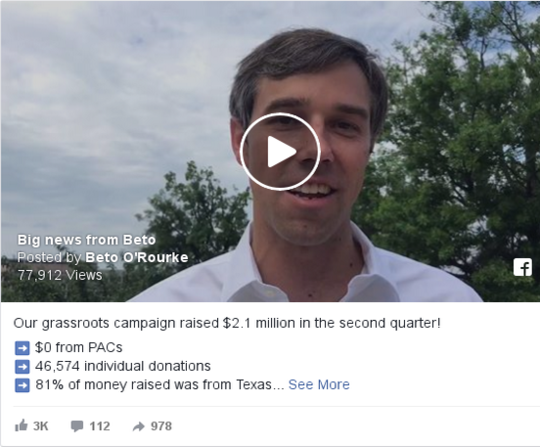This screenshot has height=447, width=540.
Task: Click the comment bubble icon
Action: click(77, 426)
